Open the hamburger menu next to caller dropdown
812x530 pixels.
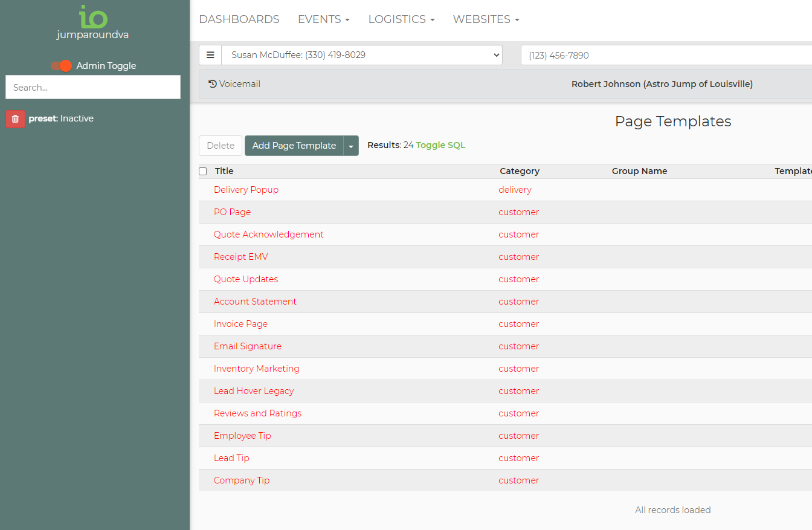click(x=210, y=55)
